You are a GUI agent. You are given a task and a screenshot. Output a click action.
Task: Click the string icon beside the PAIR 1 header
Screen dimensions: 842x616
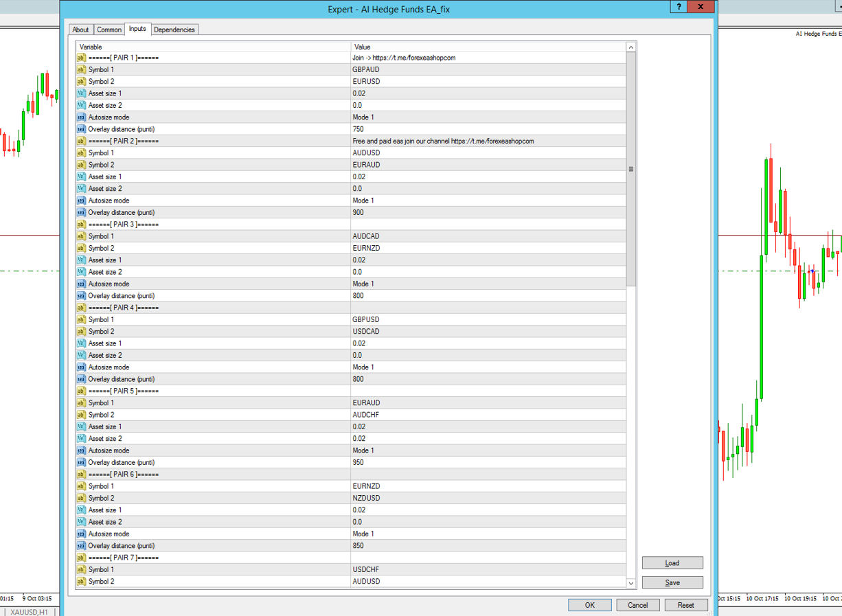81,58
